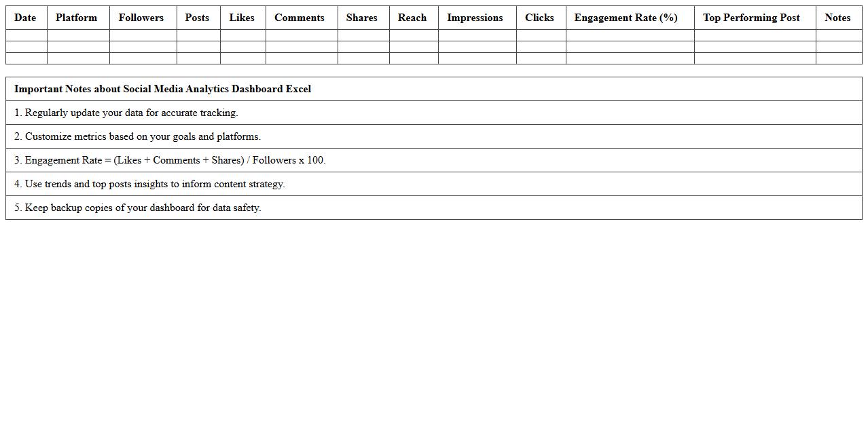Select the Comments column header
Viewport: 868px width, 441px height.
[300, 18]
